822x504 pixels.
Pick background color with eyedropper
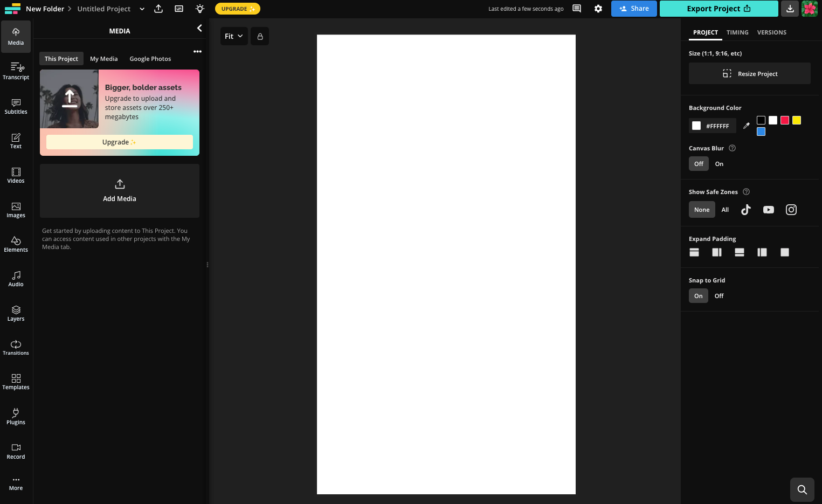pyautogui.click(x=747, y=126)
